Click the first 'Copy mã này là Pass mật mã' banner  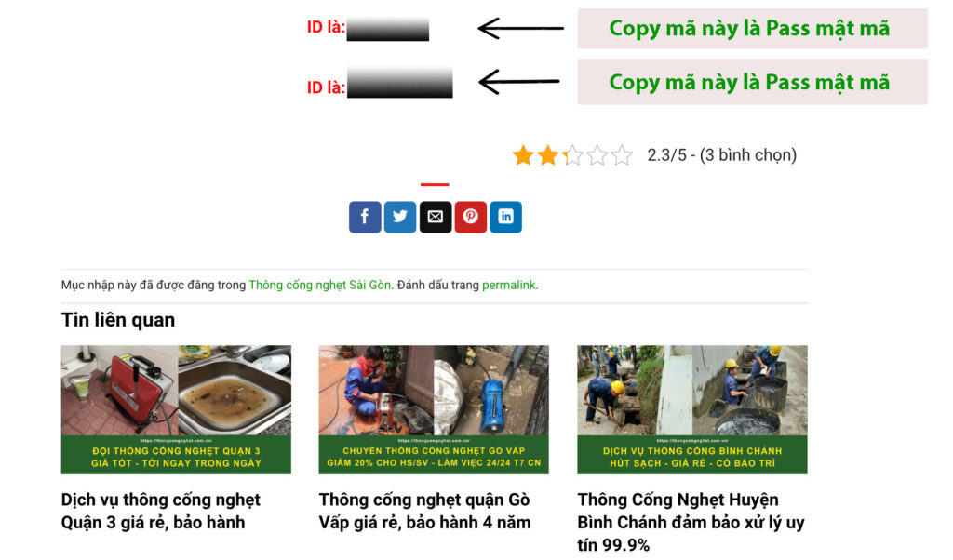click(752, 29)
